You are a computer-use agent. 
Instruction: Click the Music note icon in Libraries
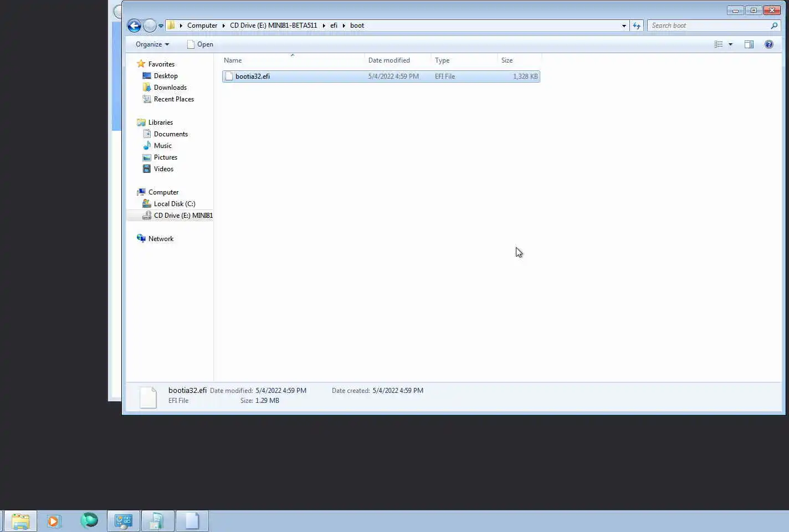coord(147,145)
